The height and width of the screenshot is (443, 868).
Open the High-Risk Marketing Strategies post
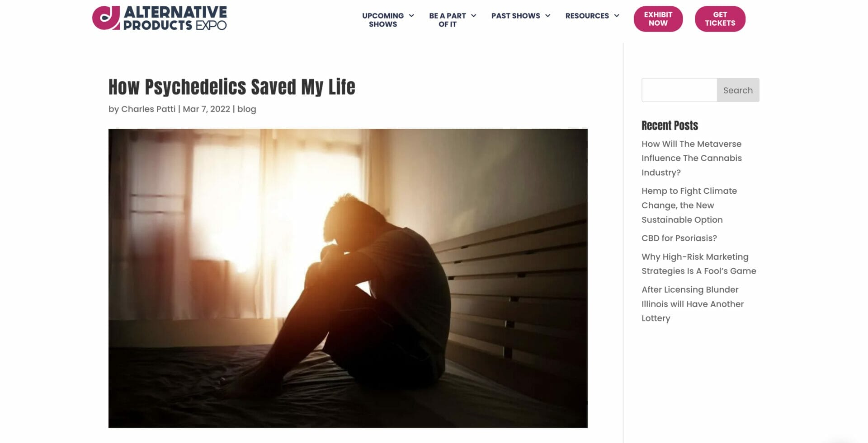click(699, 264)
